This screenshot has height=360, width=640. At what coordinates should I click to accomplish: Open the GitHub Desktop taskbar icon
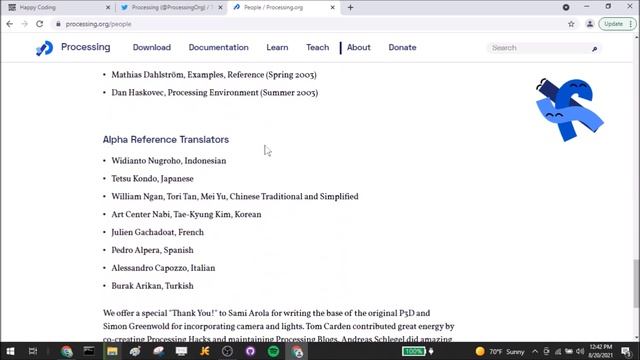click(250, 351)
